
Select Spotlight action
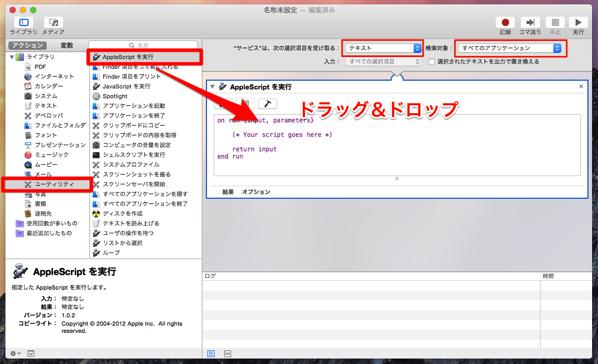click(x=115, y=96)
